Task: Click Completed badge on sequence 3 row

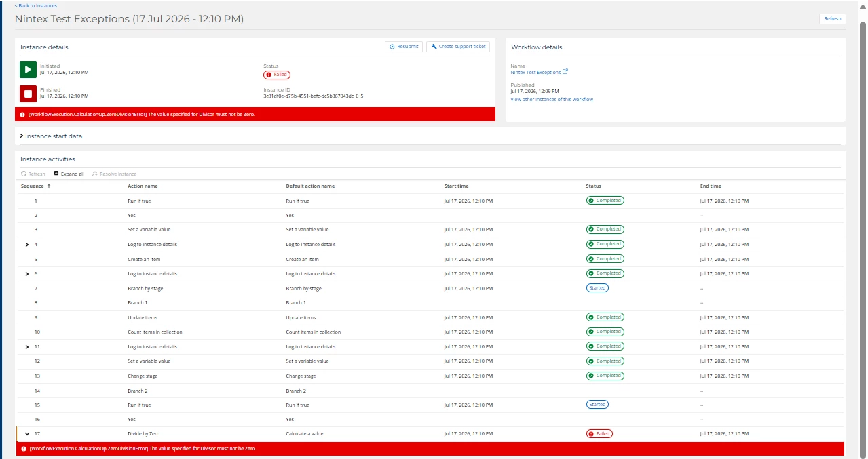Action: coord(605,229)
